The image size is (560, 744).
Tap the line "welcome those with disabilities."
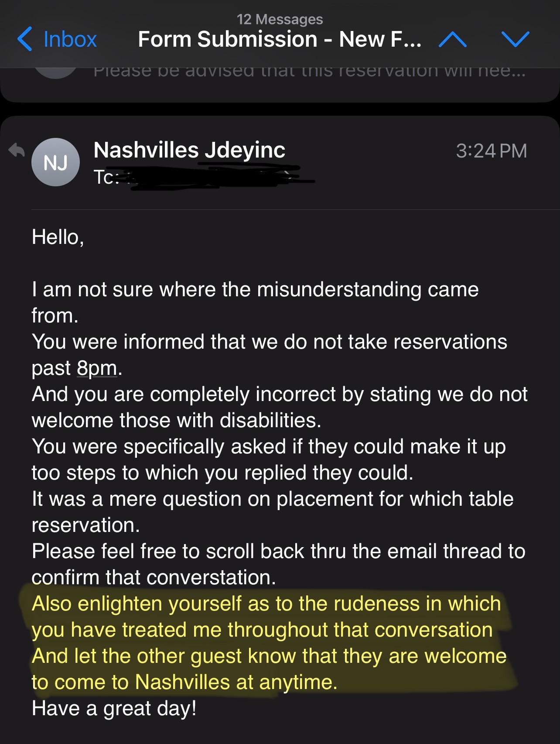[176, 420]
